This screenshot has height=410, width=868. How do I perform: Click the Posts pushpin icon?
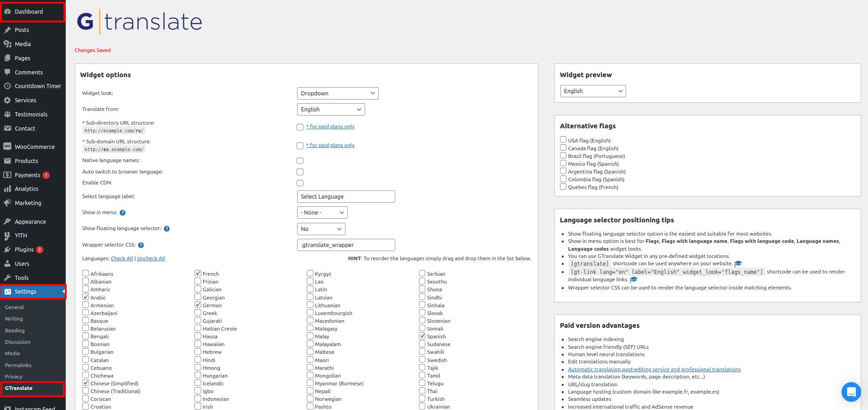[x=7, y=30]
